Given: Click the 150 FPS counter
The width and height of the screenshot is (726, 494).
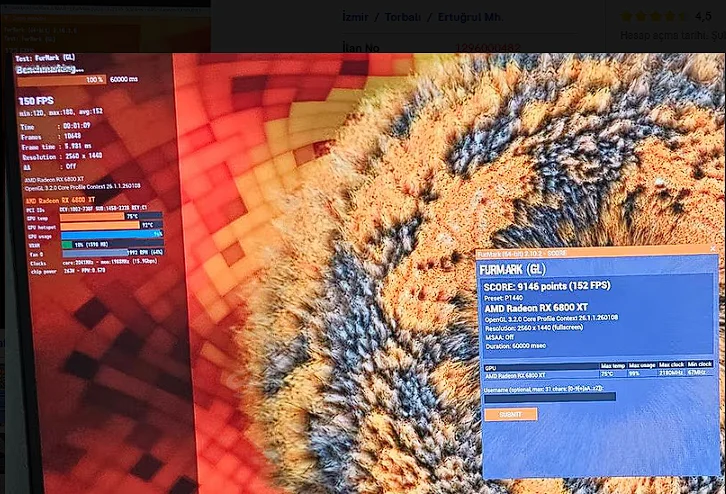Looking at the screenshot, I should pos(36,101).
